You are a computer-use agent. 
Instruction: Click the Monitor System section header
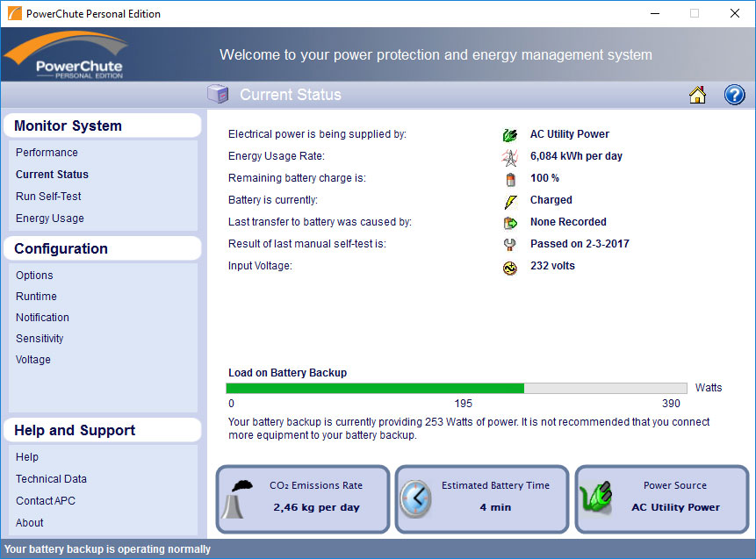coord(102,125)
